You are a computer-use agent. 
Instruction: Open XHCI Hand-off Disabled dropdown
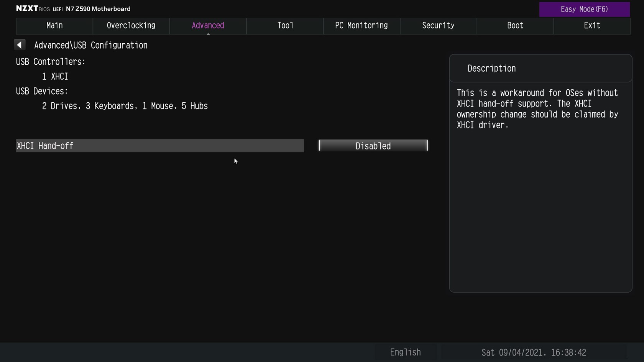click(x=373, y=146)
